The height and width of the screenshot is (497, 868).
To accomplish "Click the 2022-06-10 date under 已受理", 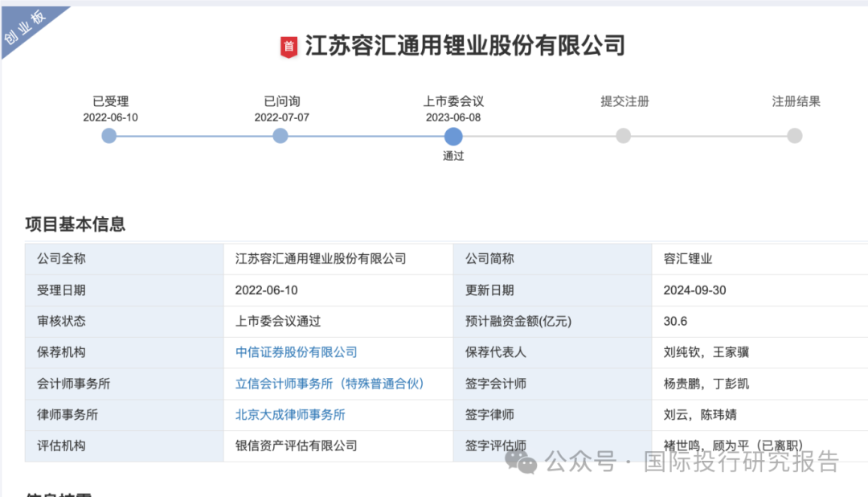I will 110,117.
